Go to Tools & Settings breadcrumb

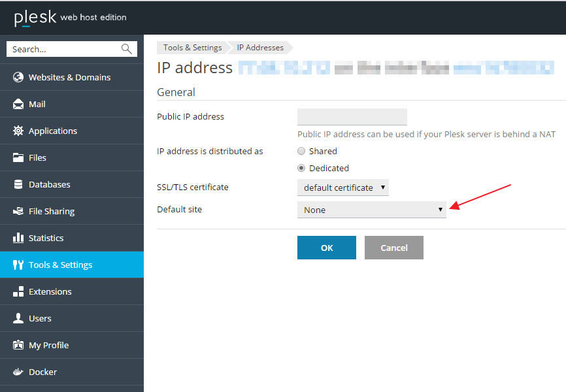tap(192, 48)
